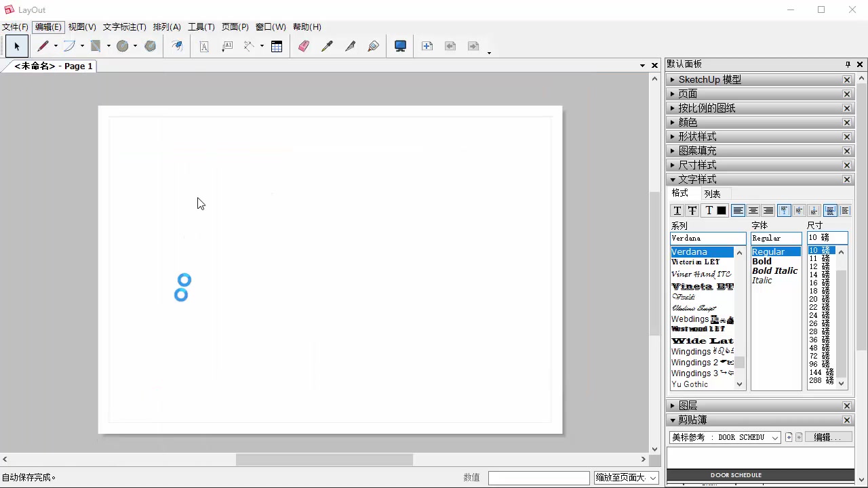This screenshot has height=488, width=868.
Task: Start presentation with monitor icon
Action: [x=401, y=46]
